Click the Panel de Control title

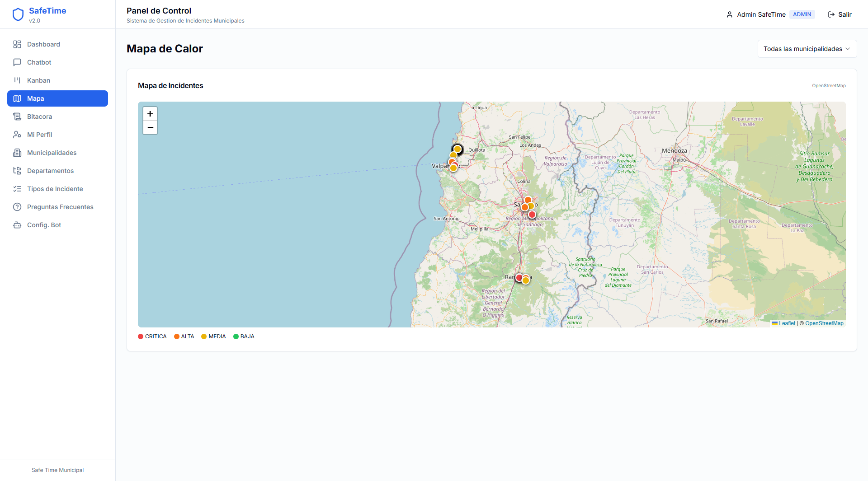(159, 11)
